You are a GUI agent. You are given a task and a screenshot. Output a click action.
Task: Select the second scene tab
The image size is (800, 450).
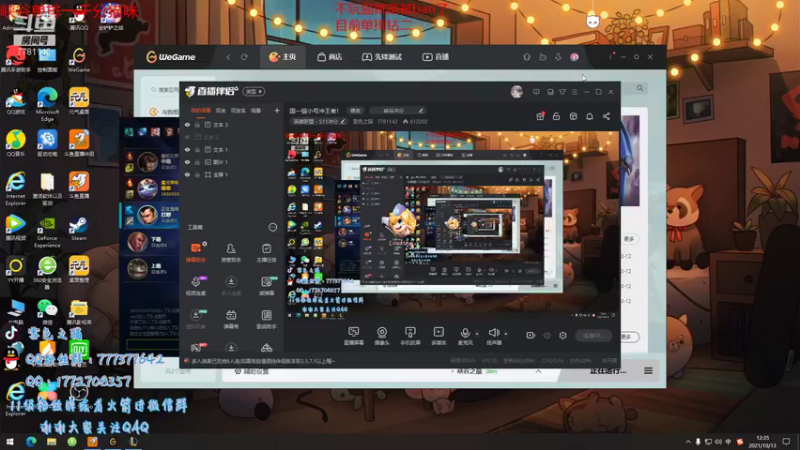tap(220, 110)
